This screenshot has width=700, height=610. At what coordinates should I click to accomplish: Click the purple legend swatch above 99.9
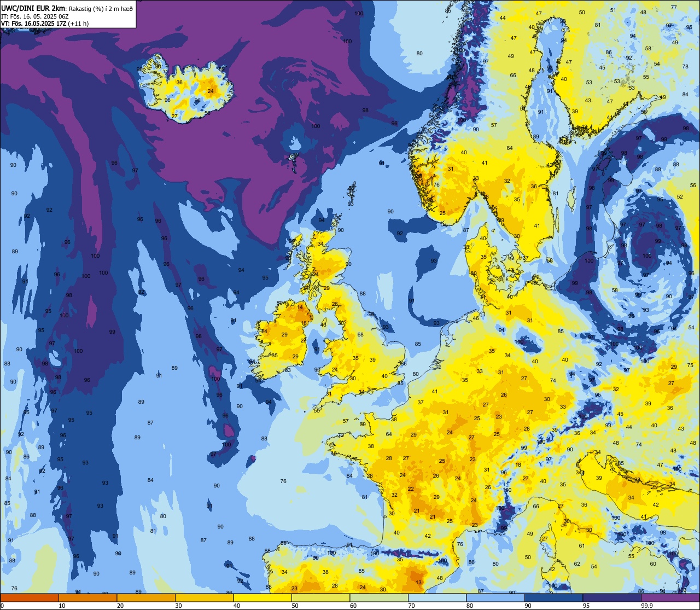pyautogui.click(x=670, y=598)
